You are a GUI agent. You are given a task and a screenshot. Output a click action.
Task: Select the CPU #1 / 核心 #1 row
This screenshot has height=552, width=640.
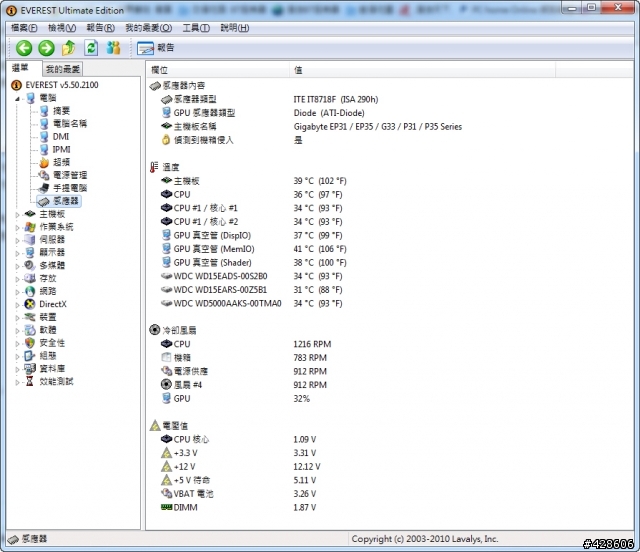[251, 208]
